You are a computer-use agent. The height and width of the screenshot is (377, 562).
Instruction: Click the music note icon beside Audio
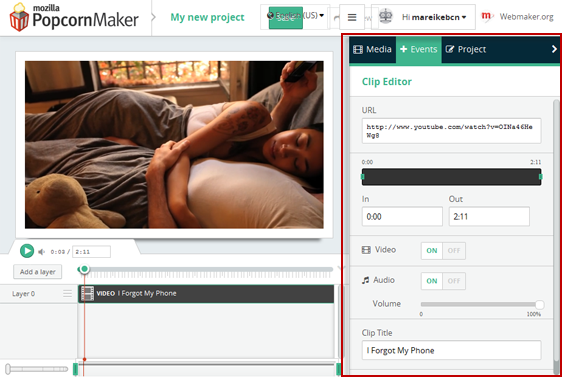point(366,280)
